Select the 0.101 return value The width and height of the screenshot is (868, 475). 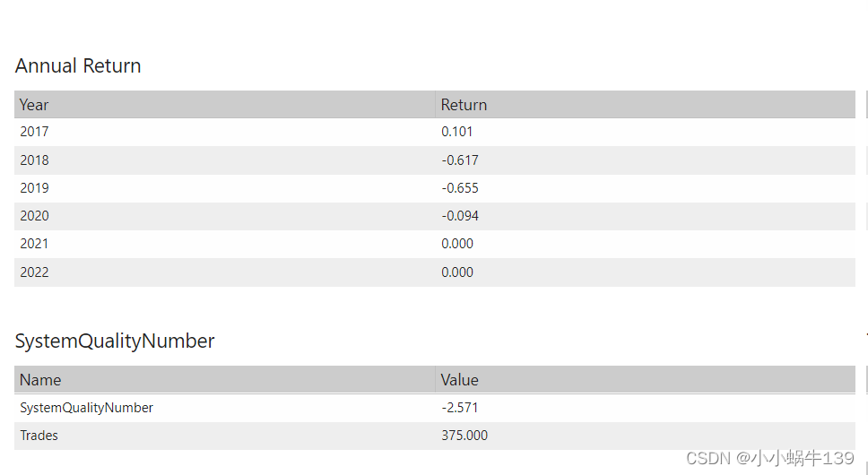(456, 132)
